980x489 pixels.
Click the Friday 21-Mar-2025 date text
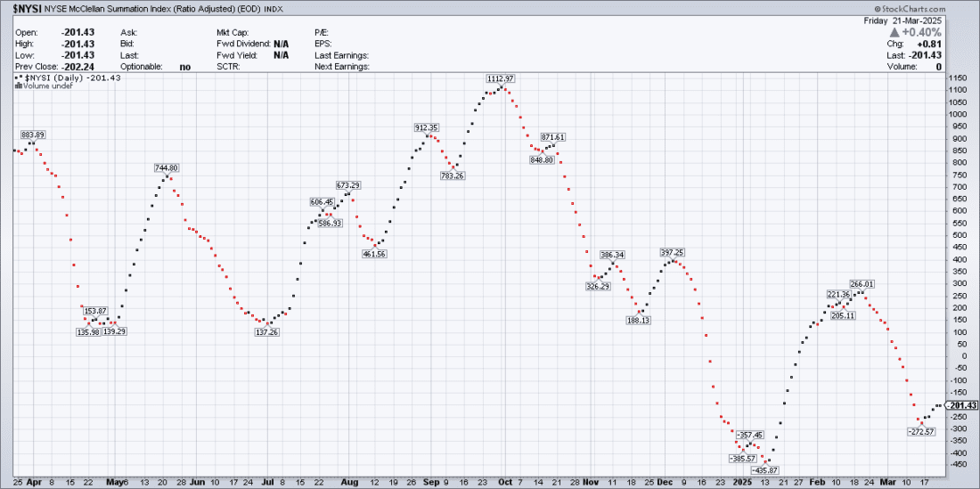[917, 20]
